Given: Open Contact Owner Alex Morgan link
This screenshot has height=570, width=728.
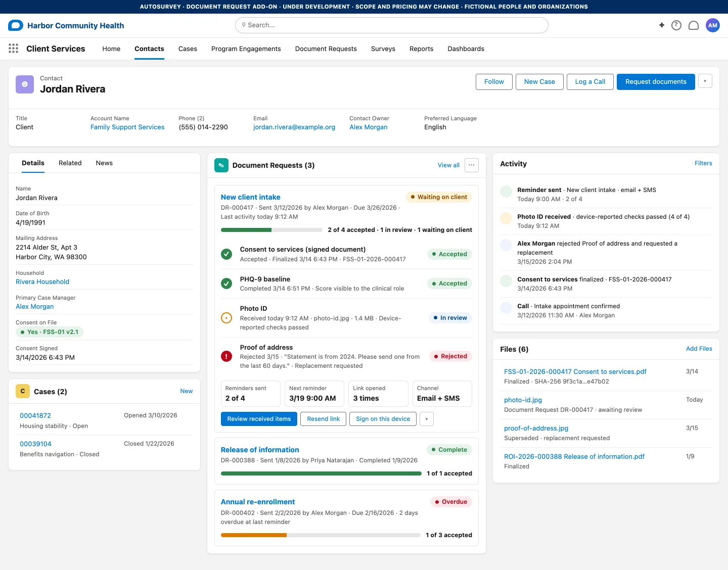Looking at the screenshot, I should point(369,127).
